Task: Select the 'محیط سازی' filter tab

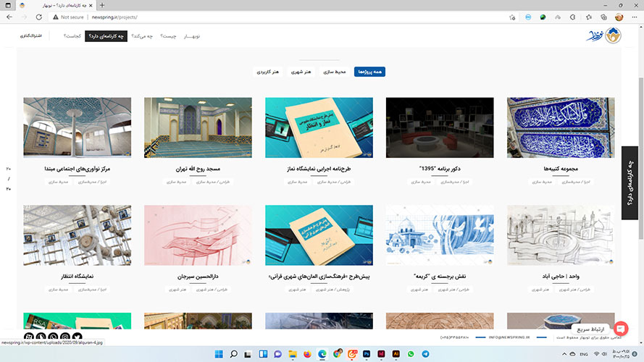Action: pos(335,72)
